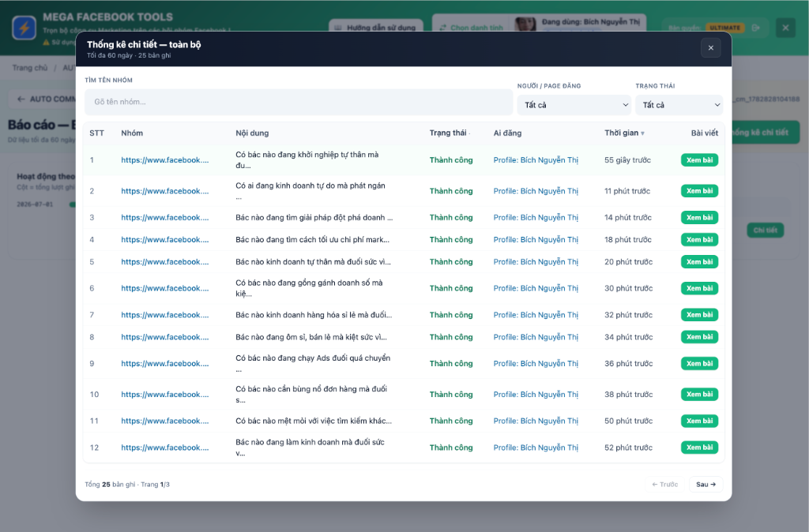
Task: Click the logout icon beside ULTIMATE badge
Action: point(756,28)
